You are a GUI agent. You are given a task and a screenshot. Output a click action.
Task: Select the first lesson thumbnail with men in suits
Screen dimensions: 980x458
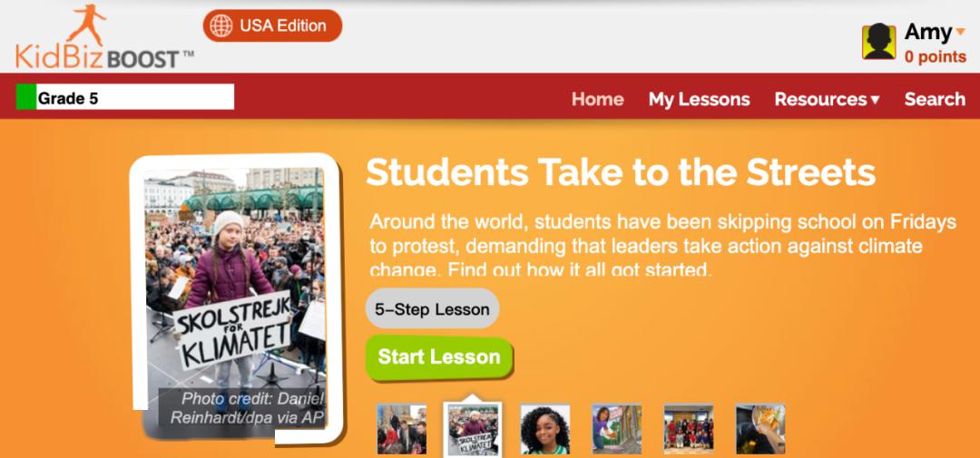pyautogui.click(x=402, y=429)
